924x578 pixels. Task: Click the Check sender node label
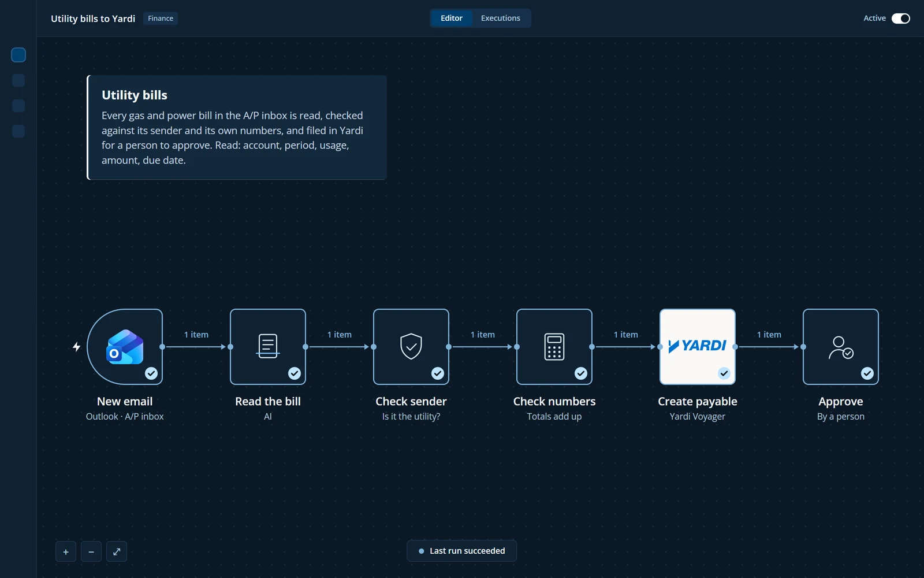click(411, 401)
